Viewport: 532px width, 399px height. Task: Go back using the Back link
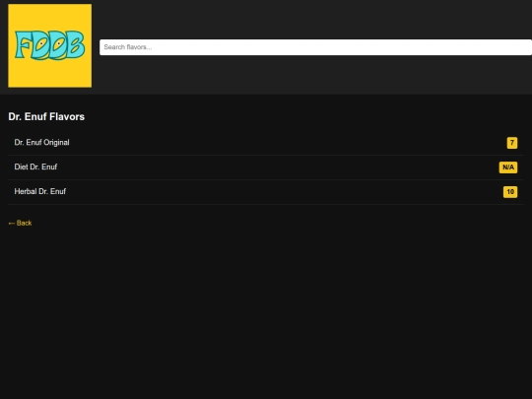20,223
